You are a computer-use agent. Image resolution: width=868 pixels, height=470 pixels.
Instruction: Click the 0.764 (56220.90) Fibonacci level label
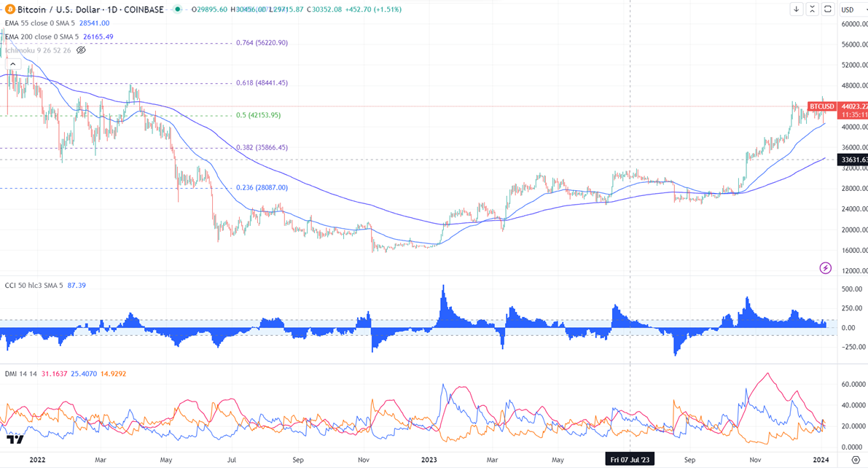(262, 42)
